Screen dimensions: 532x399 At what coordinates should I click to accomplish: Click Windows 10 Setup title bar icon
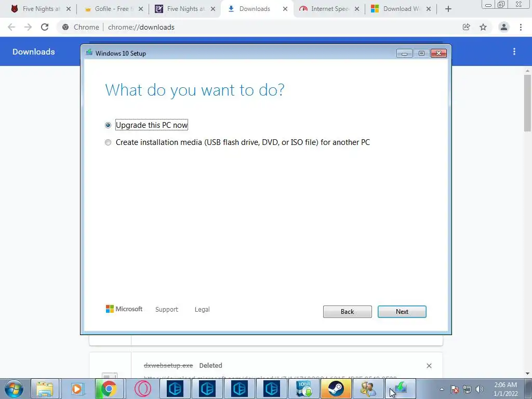click(x=89, y=52)
